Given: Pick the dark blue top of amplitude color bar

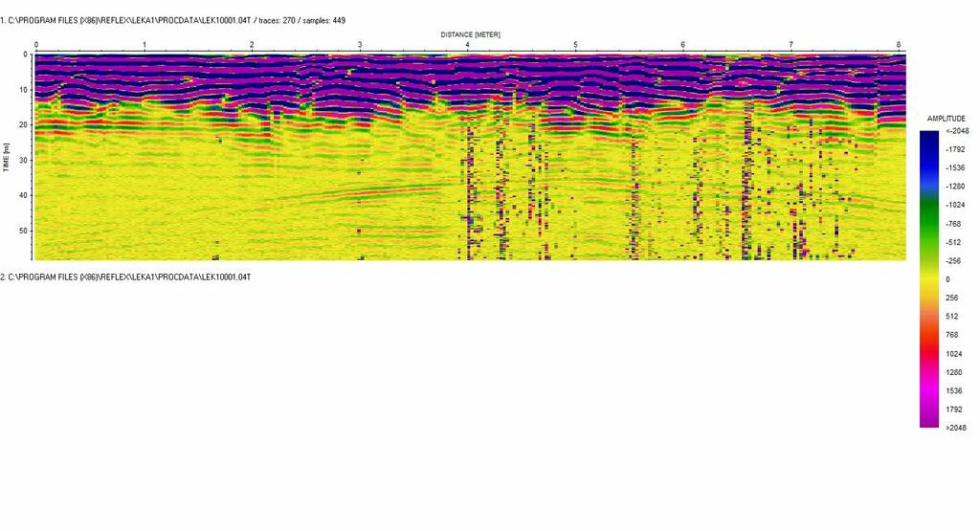Looking at the screenshot, I should [928, 139].
